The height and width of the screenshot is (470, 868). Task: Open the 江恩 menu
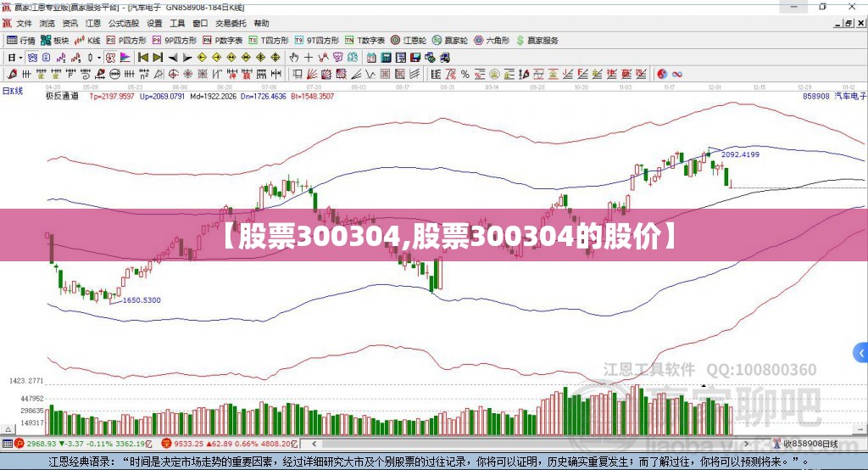pyautogui.click(x=92, y=23)
